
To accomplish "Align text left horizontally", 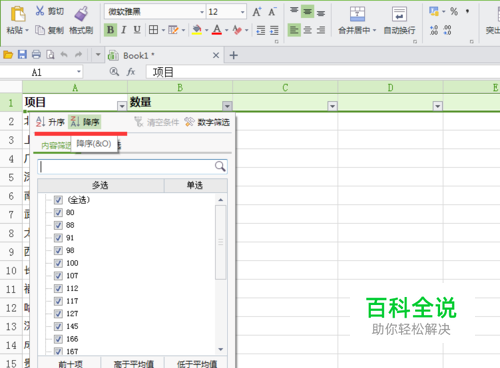I will 294,30.
